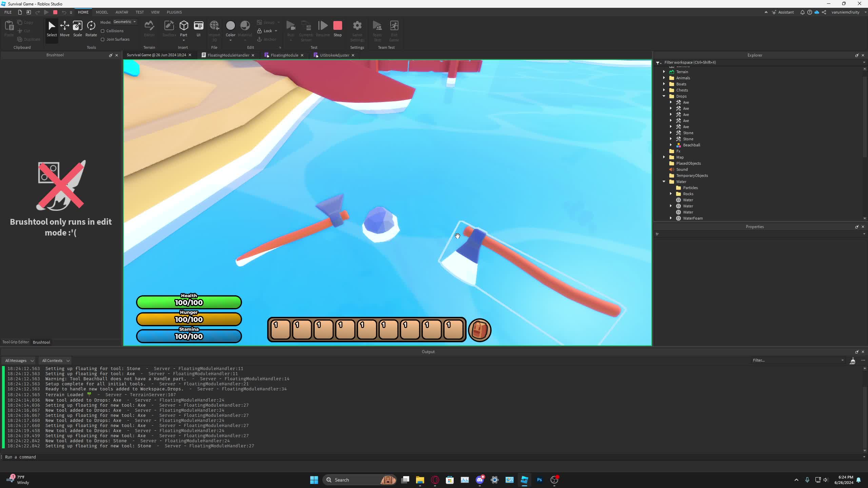Open the FloatingModuleHandler script tab
The width and height of the screenshot is (868, 488).
tap(228, 55)
